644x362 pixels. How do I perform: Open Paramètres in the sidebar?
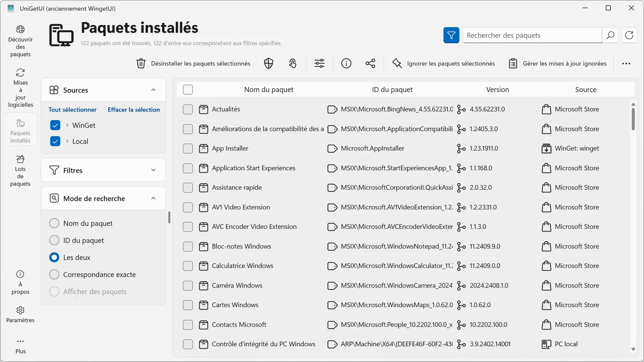(20, 314)
